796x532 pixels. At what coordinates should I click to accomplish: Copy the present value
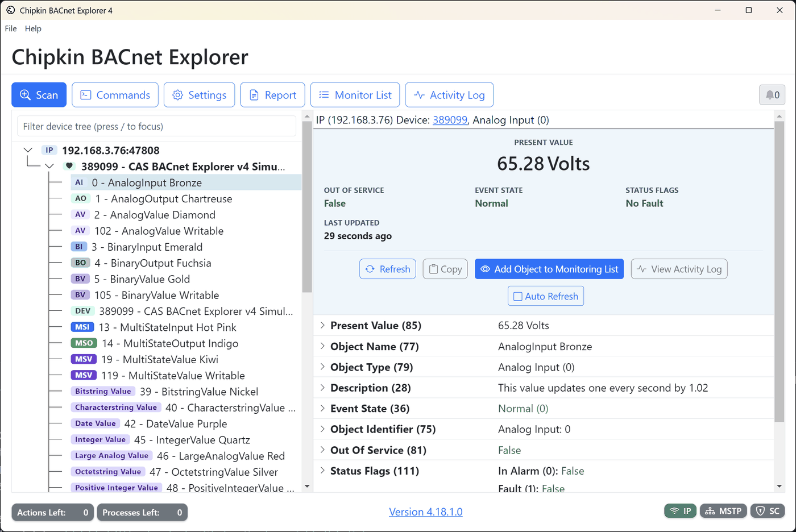click(x=445, y=269)
